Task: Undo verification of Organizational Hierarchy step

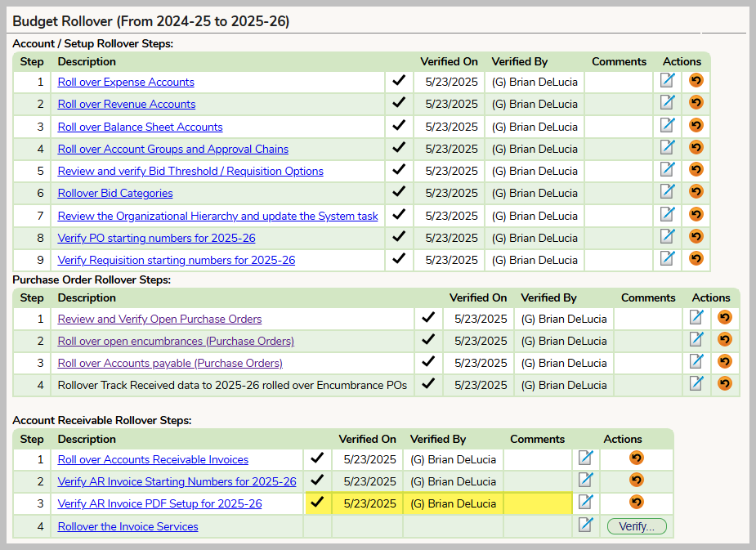Action: [x=696, y=214]
